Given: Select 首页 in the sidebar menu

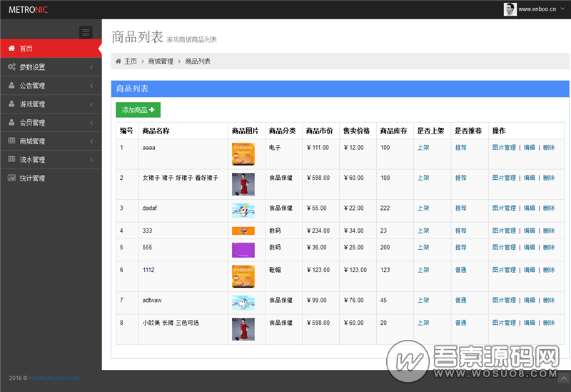Looking at the screenshot, I should [x=26, y=49].
